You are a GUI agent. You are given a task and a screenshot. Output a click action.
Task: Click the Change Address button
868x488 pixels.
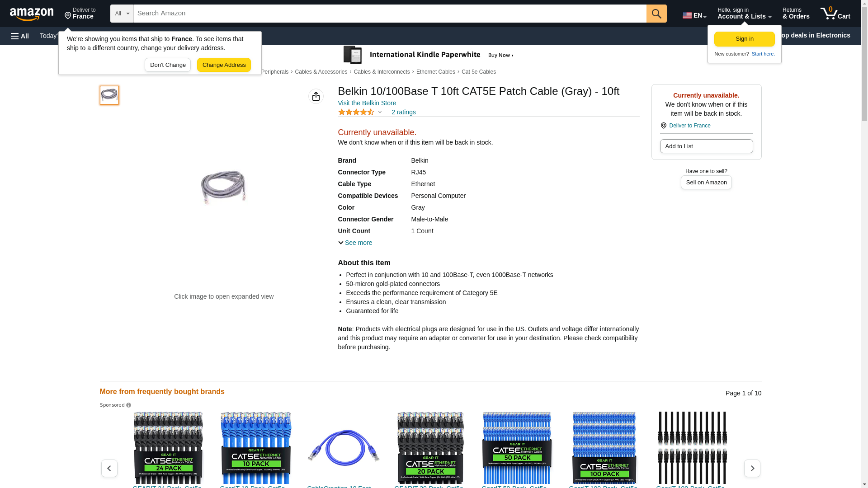224,65
